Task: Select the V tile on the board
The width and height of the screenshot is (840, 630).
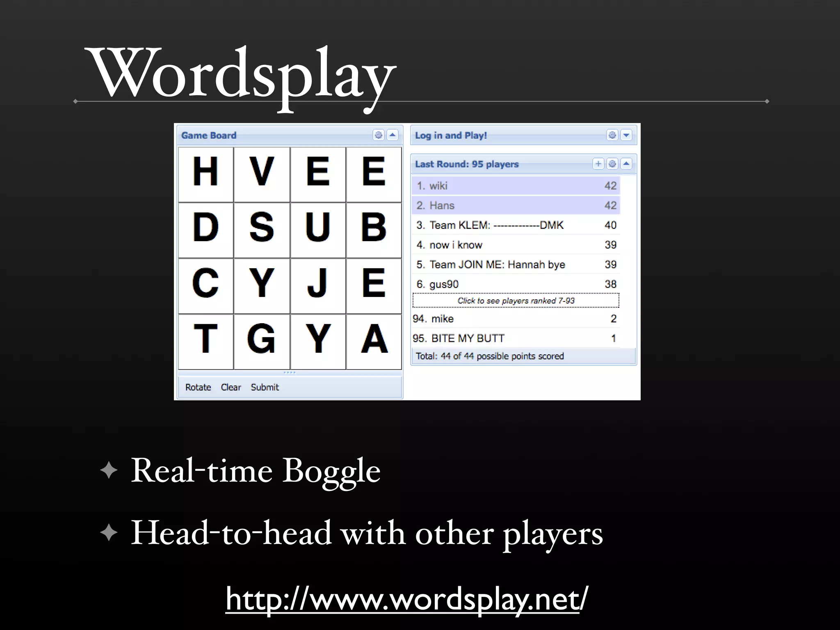Action: click(x=262, y=174)
